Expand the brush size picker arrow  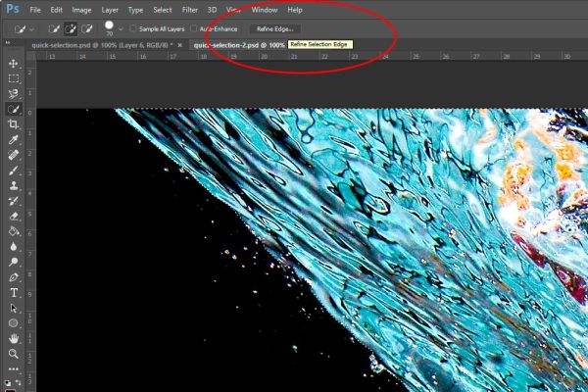(x=121, y=28)
